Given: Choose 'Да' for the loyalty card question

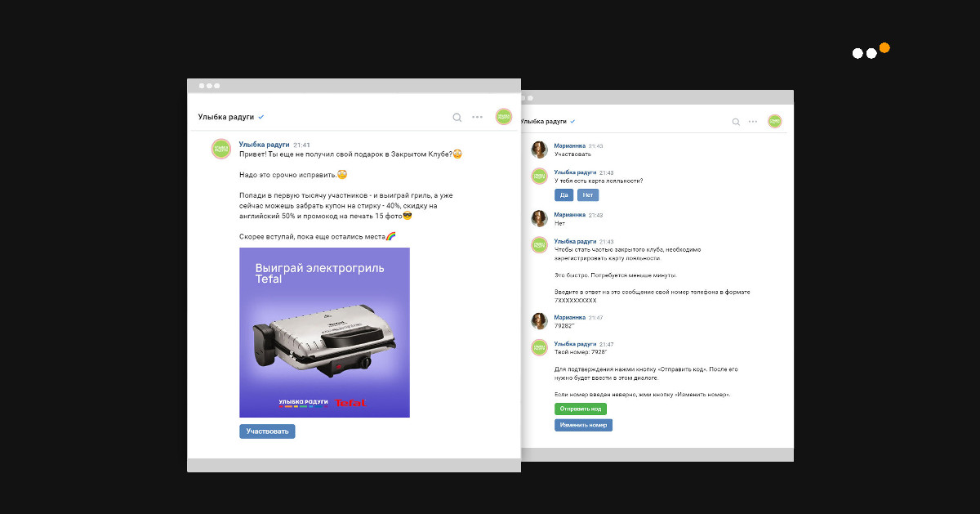Looking at the screenshot, I should tap(563, 195).
